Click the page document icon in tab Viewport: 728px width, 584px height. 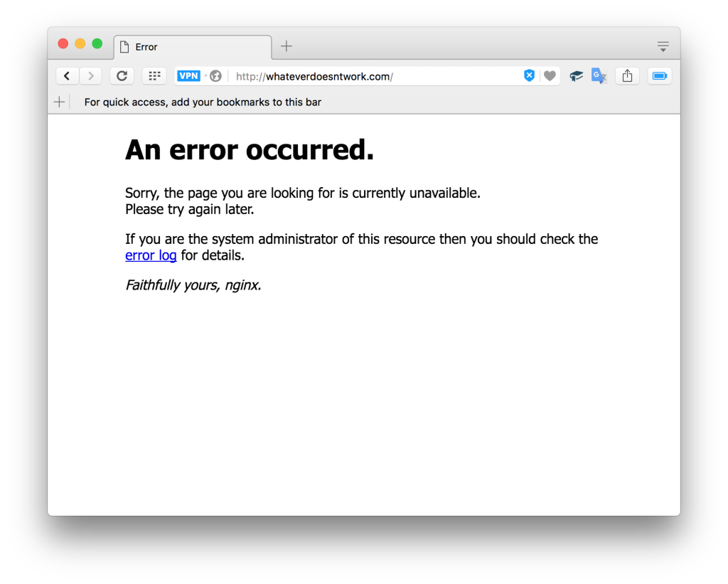pos(124,47)
